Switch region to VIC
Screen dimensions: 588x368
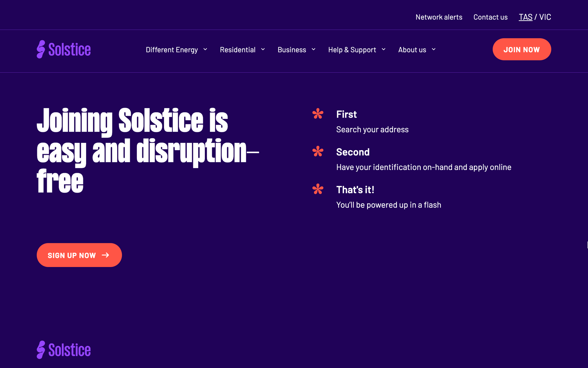tap(545, 17)
